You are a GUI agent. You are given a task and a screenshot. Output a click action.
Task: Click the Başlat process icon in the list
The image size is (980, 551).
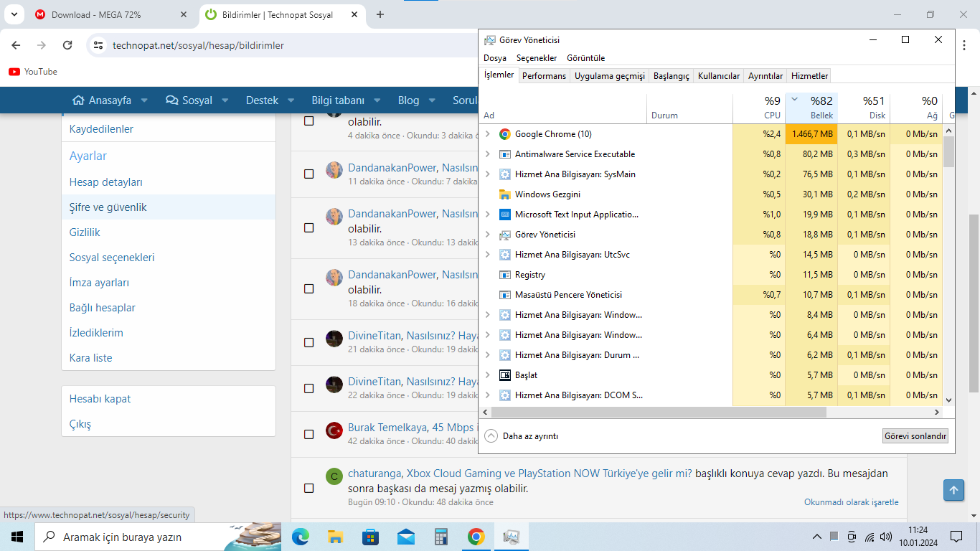click(504, 375)
